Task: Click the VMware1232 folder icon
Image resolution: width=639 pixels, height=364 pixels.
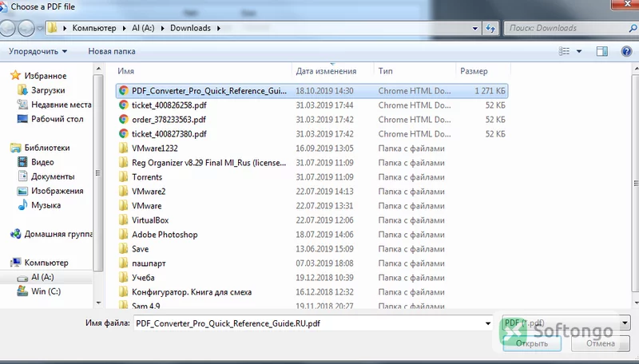Action: 123,148
